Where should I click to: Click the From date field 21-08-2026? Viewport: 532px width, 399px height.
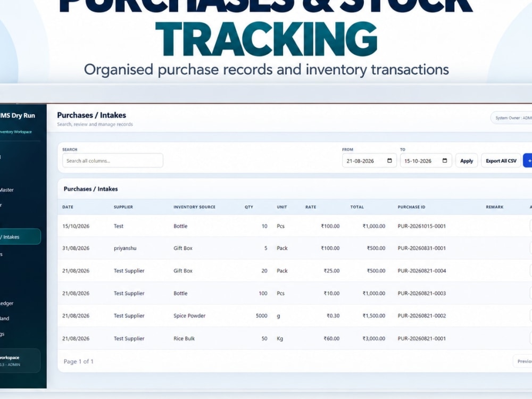(x=369, y=161)
